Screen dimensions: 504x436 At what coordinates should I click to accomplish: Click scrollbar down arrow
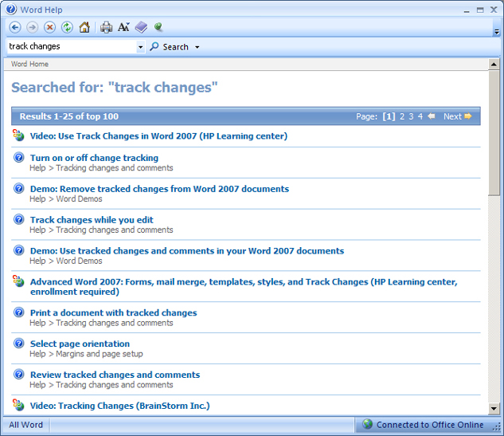click(494, 409)
